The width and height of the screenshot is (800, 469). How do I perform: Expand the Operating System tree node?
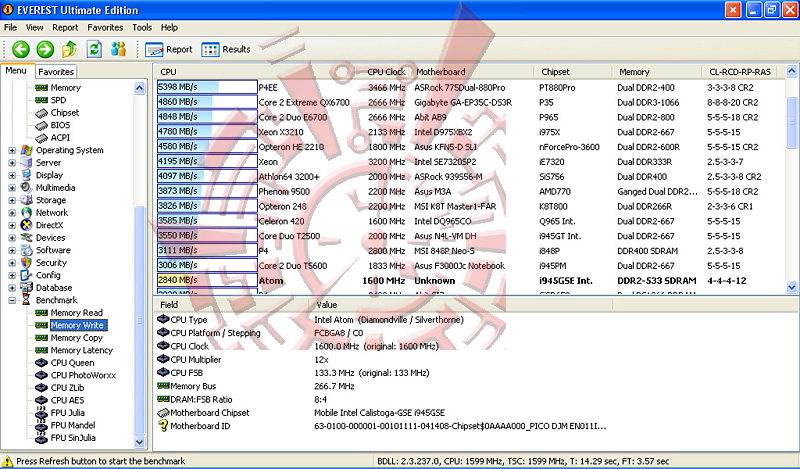12,150
